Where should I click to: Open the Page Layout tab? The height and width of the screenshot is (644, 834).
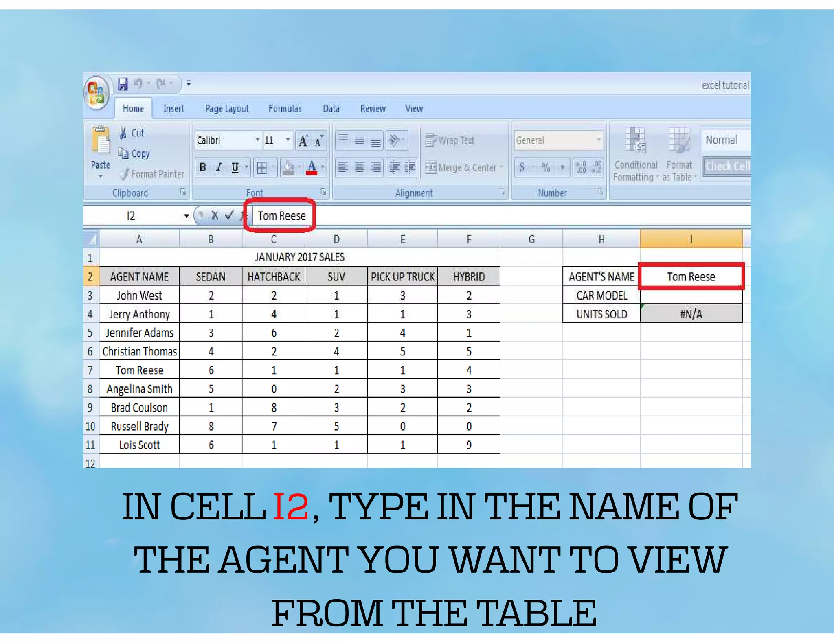tap(227, 109)
